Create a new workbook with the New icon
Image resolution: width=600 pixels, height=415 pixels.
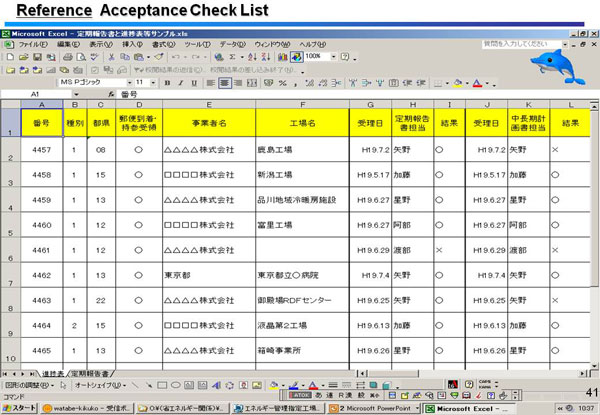tap(10, 57)
